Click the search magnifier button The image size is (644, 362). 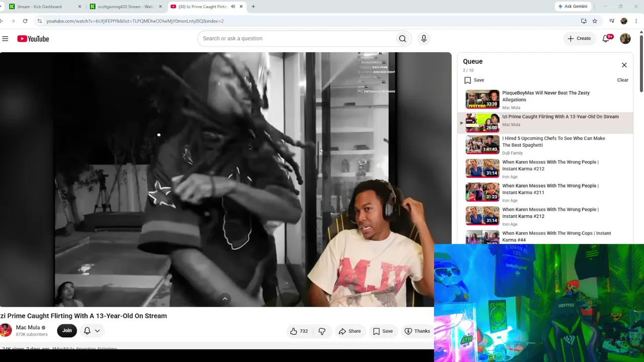403,39
